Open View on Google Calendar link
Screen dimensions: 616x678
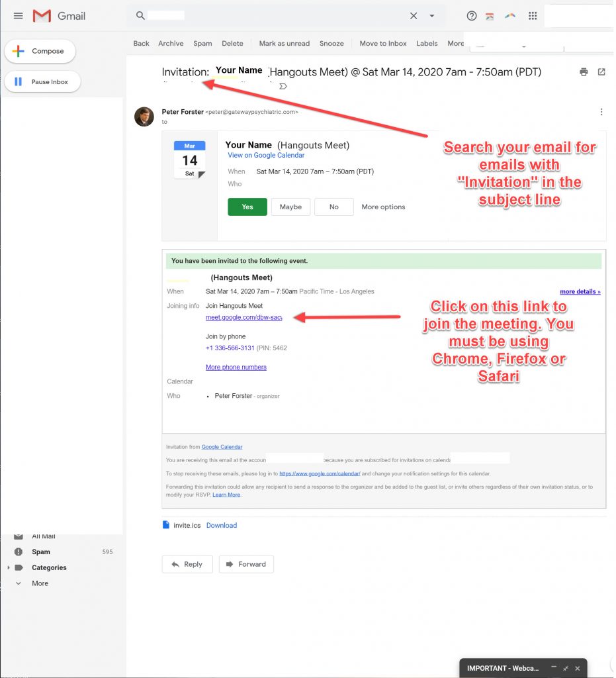266,155
